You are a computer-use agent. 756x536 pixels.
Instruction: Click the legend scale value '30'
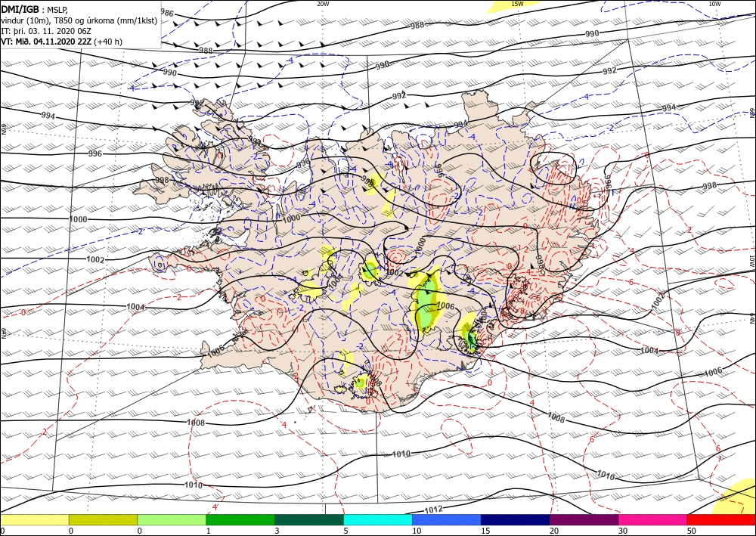[x=622, y=531]
